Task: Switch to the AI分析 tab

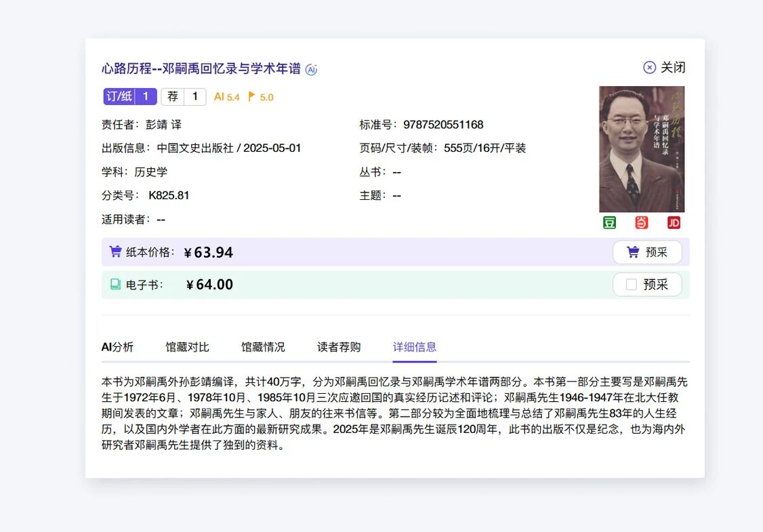Action: [x=117, y=347]
